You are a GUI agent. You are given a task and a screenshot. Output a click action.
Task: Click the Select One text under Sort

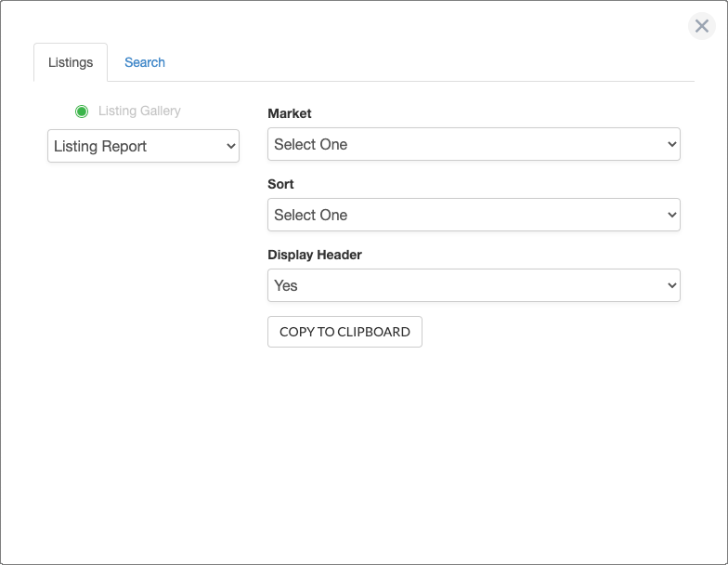(310, 216)
